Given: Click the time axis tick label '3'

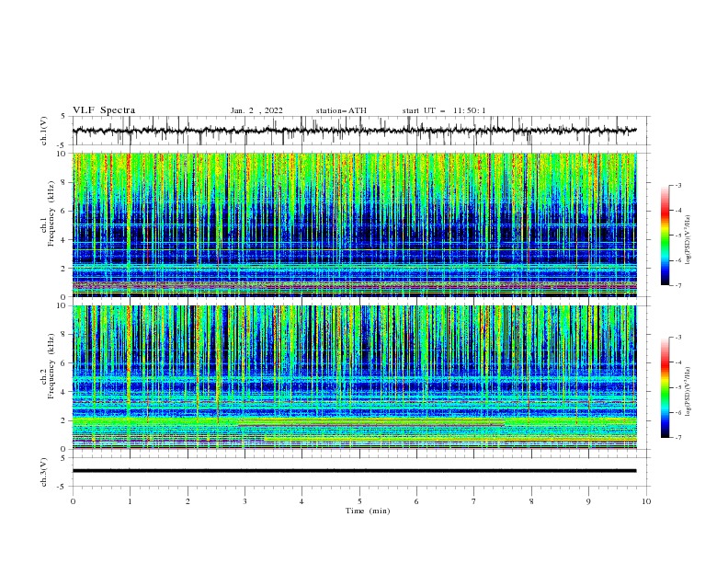Looking at the screenshot, I should [x=245, y=501].
